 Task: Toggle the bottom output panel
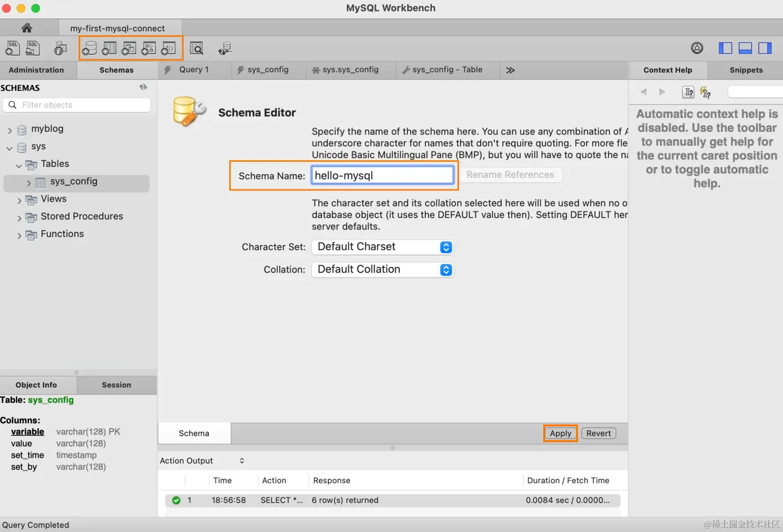pyautogui.click(x=745, y=48)
